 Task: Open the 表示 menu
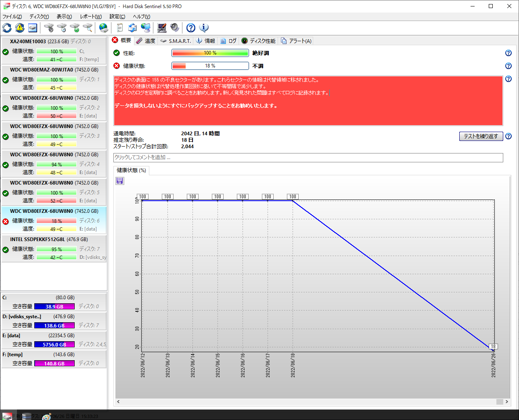point(64,17)
